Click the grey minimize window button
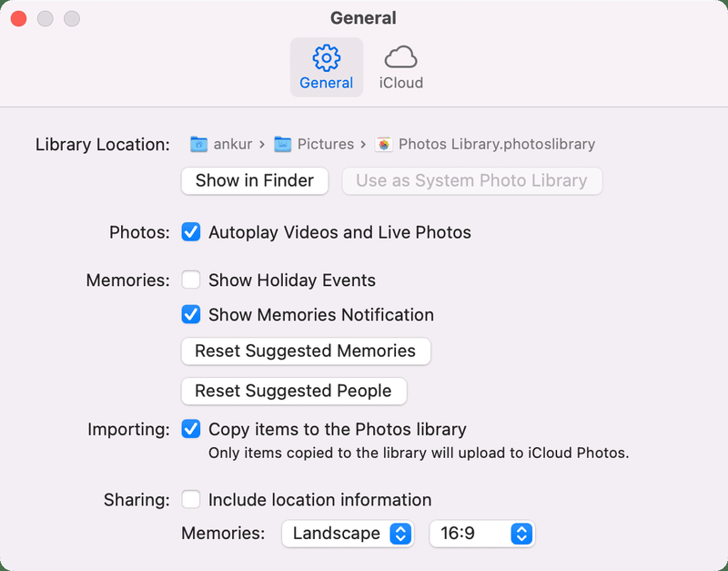728x571 pixels. (x=45, y=18)
